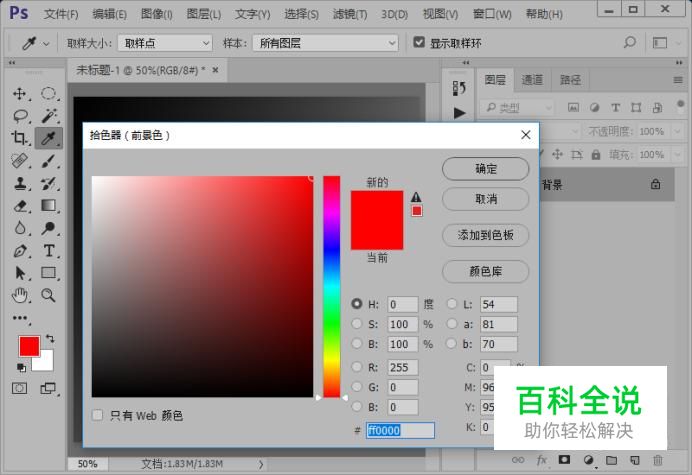Expand the Eyedropper tool preset picker arrow
This screenshot has height=475, width=692.
46,44
